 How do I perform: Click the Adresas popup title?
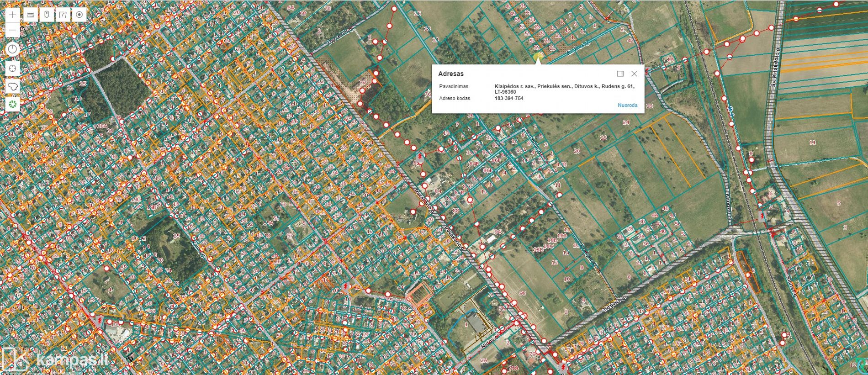pyautogui.click(x=450, y=74)
